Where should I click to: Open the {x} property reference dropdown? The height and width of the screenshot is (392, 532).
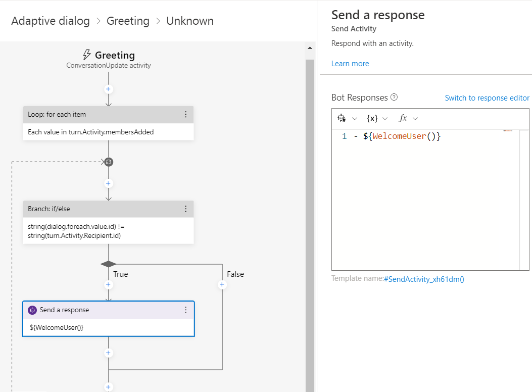pos(377,118)
